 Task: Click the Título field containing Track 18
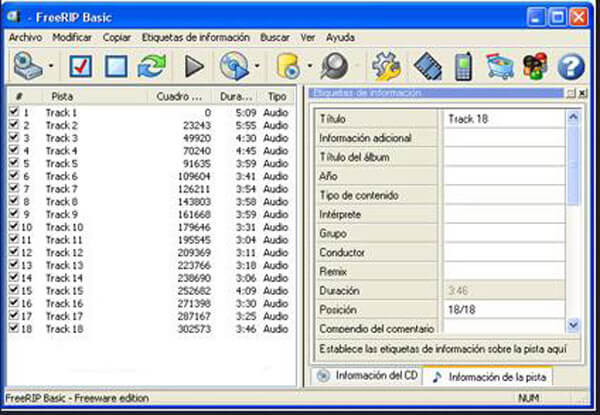(x=504, y=119)
